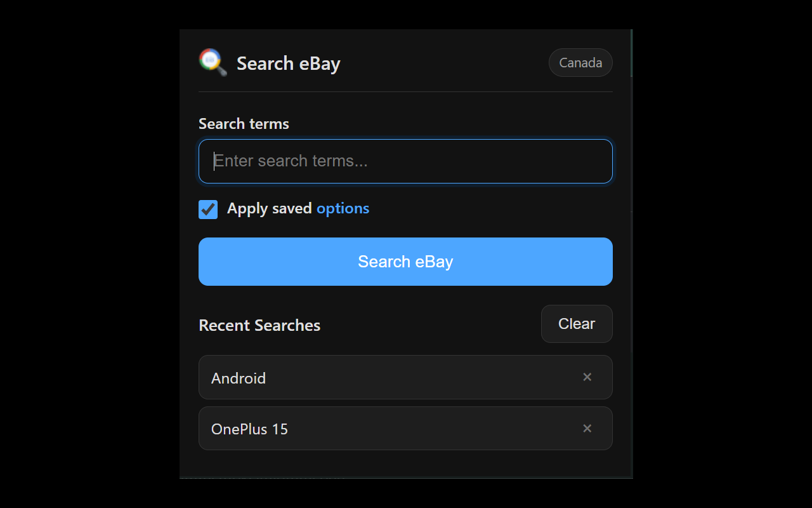Click the Search eBay header title

pyautogui.click(x=289, y=63)
